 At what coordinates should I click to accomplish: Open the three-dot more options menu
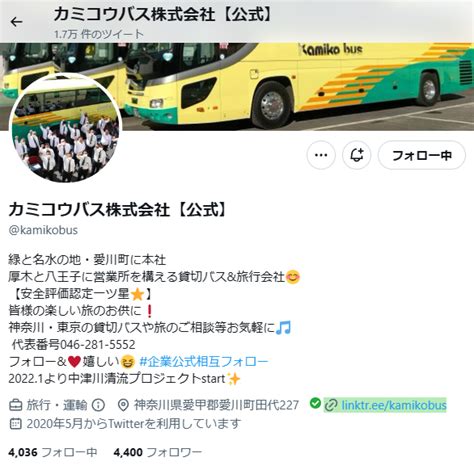tap(321, 155)
